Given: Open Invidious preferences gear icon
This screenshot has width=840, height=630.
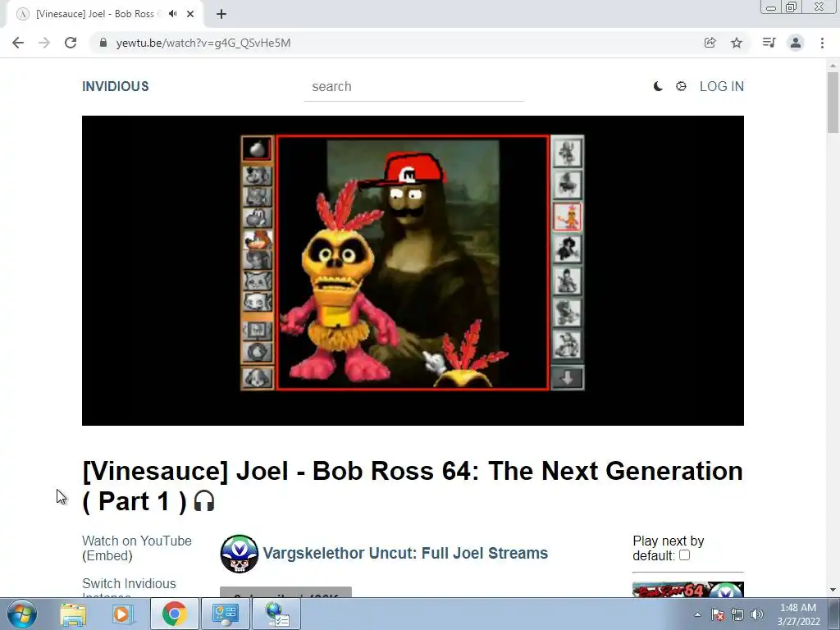Looking at the screenshot, I should 681,86.
